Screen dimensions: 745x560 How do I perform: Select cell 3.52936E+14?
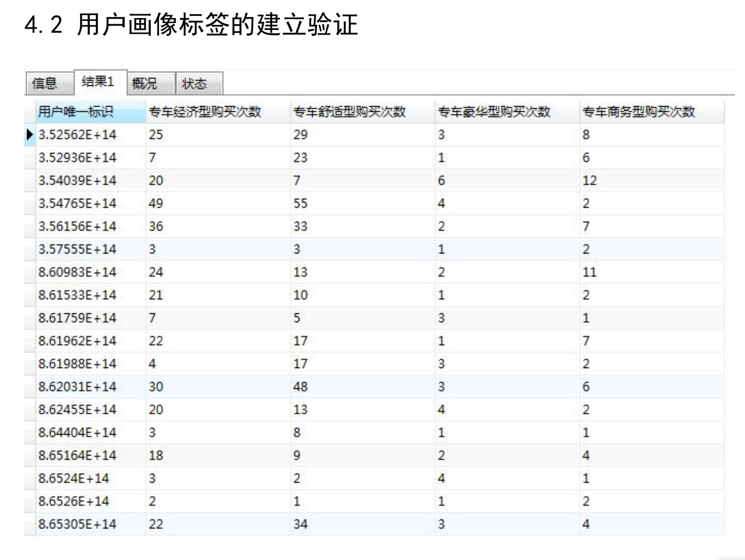(x=90, y=158)
